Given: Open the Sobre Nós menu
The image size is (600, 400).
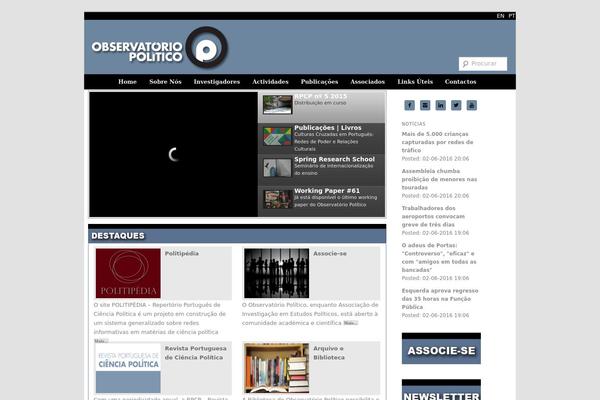Looking at the screenshot, I should pyautogui.click(x=165, y=82).
